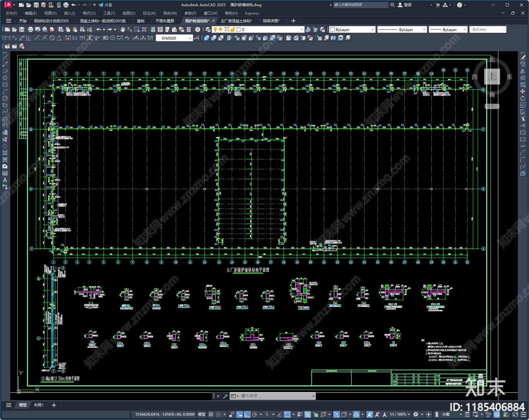Click the ViewCube 上 top face

click(492, 76)
